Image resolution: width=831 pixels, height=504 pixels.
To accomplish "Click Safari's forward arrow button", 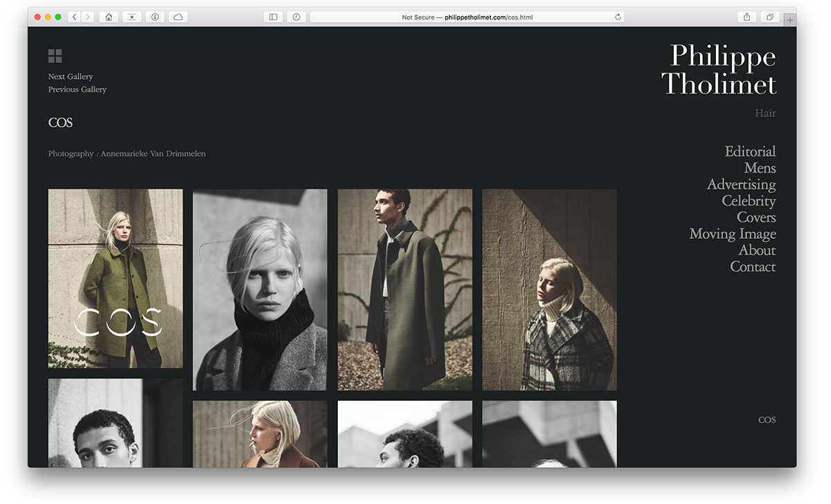I will click(x=88, y=17).
